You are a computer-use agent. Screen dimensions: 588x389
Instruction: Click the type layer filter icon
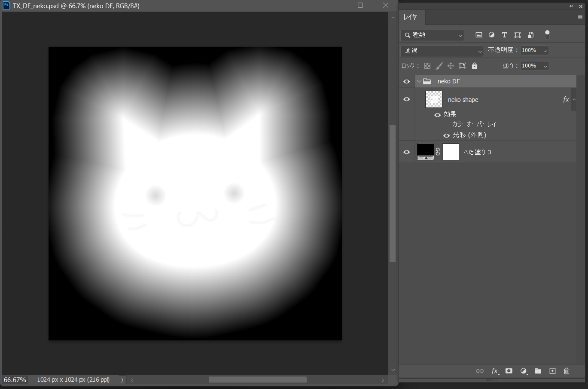[504, 35]
